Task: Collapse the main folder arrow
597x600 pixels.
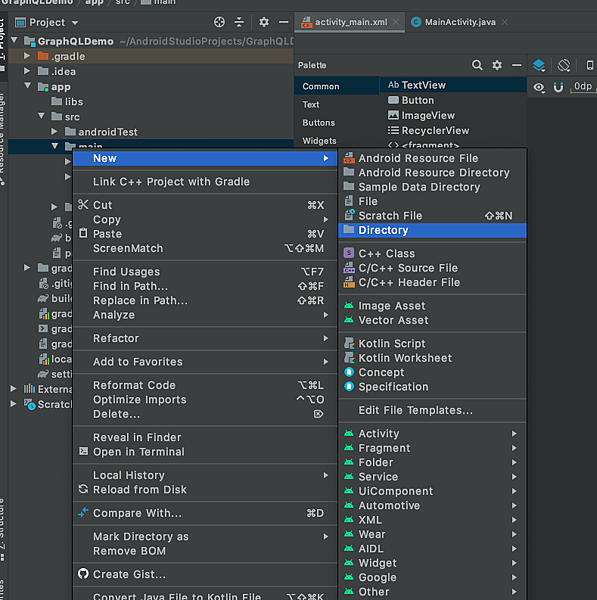Action: coord(55,146)
